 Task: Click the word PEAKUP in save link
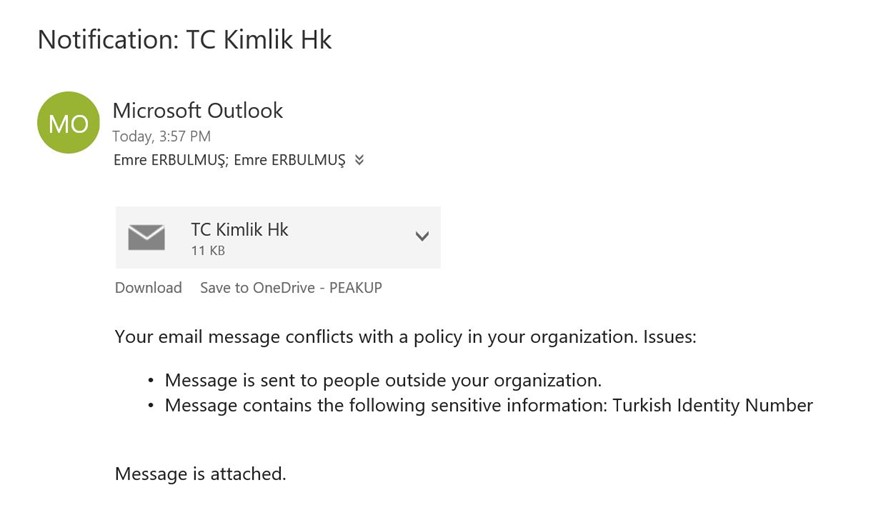356,288
